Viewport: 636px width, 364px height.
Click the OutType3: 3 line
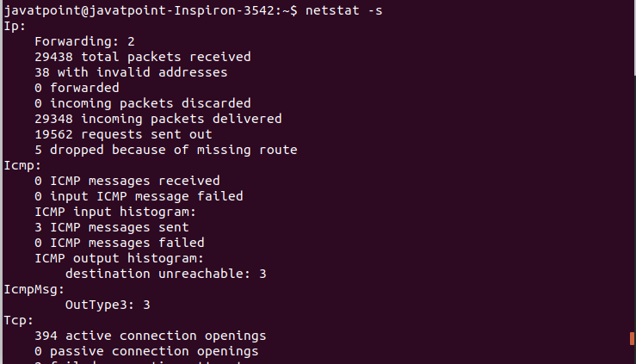[x=108, y=304]
